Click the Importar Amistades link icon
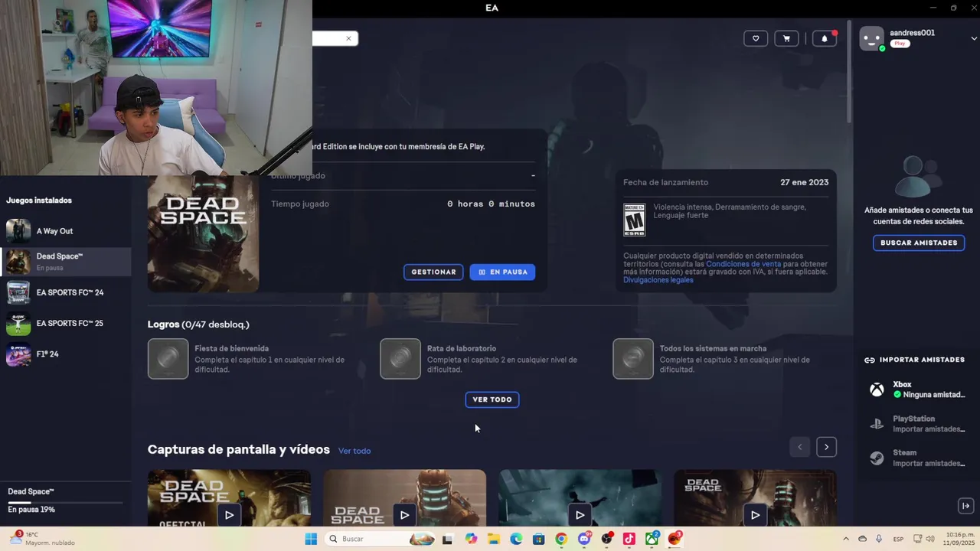 870,360
